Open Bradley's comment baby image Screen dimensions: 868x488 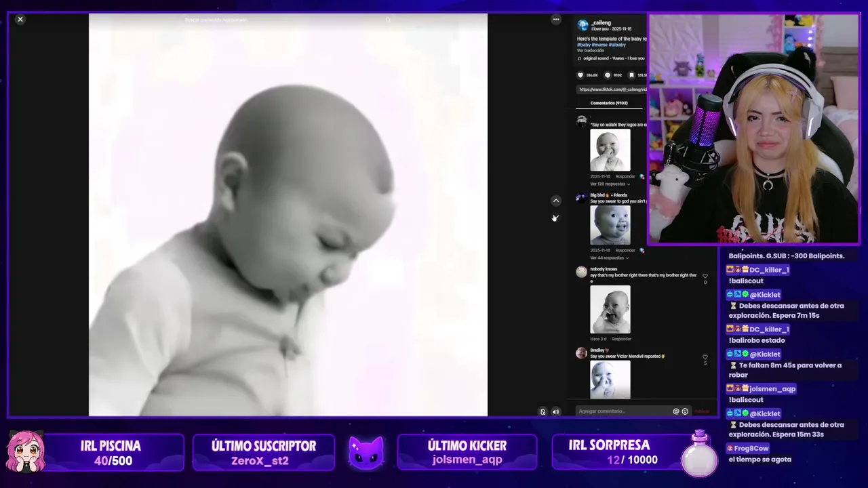(610, 380)
